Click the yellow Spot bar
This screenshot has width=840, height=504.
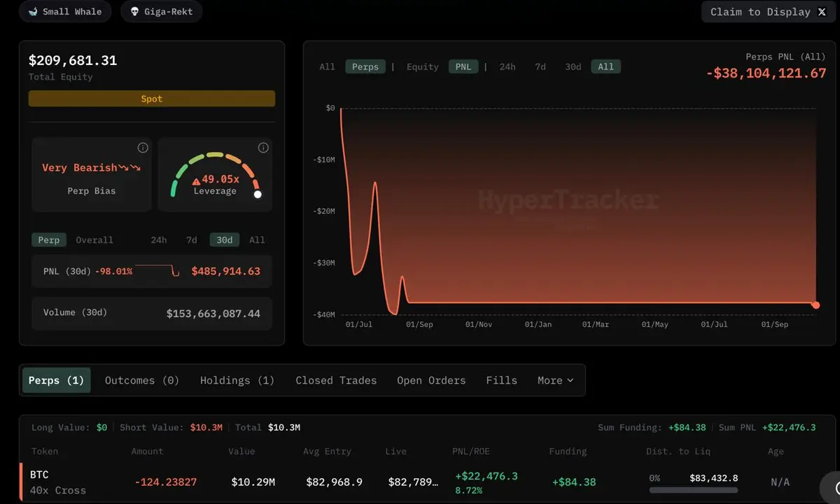(152, 99)
